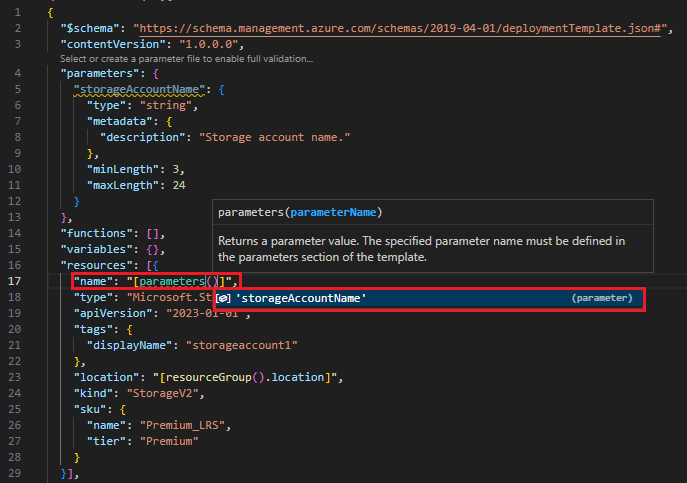The height and width of the screenshot is (483, 687).
Task: Click line number 17 in the gutter
Action: [14, 281]
